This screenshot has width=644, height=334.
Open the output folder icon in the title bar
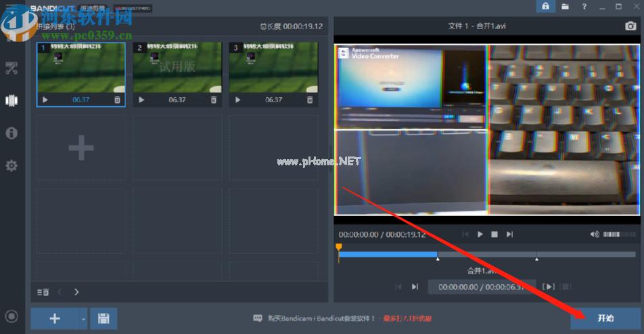pyautogui.click(x=566, y=6)
